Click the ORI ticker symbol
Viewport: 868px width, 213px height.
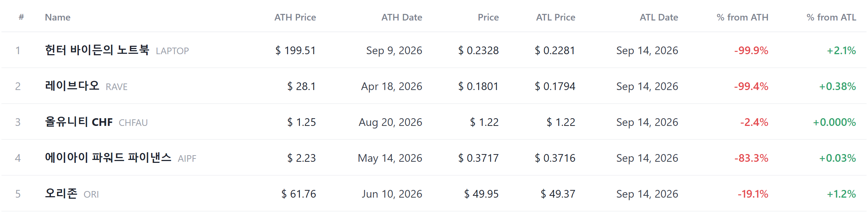pos(91,194)
